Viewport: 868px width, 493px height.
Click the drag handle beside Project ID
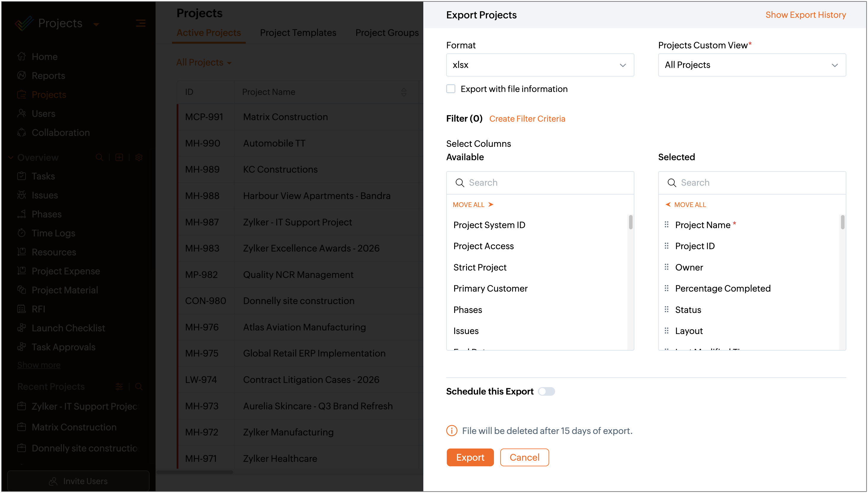666,246
